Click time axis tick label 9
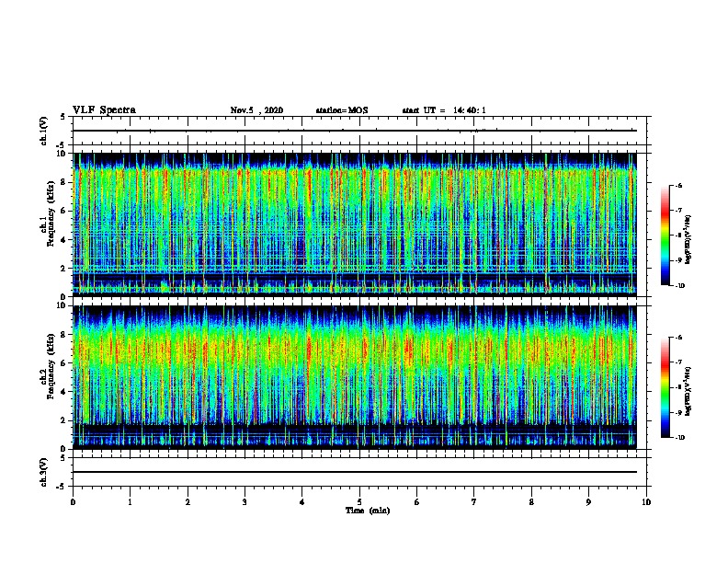 588,502
